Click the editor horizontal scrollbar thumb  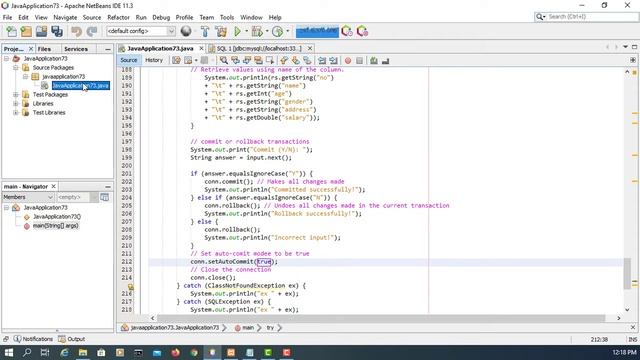(x=380, y=318)
